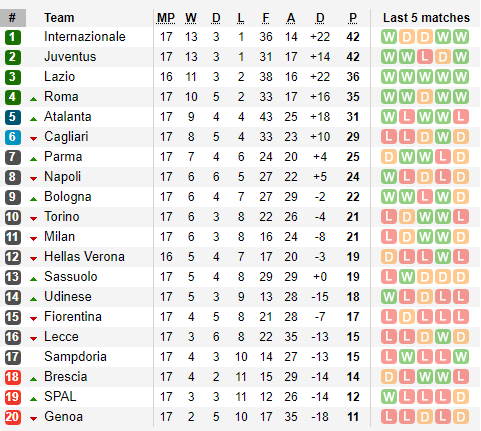Click Milan's last D result badge
The image size is (481, 431).
pos(461,237)
